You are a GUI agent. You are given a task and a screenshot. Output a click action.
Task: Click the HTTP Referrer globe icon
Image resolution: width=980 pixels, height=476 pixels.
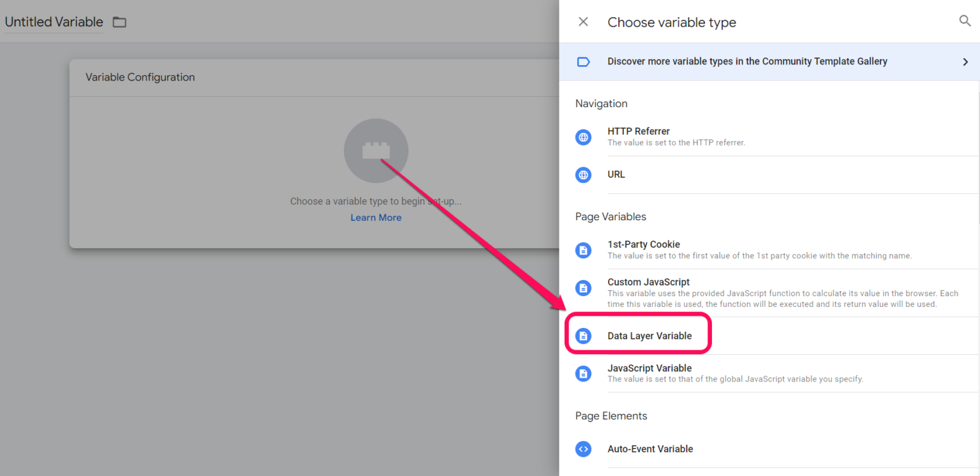coord(583,137)
